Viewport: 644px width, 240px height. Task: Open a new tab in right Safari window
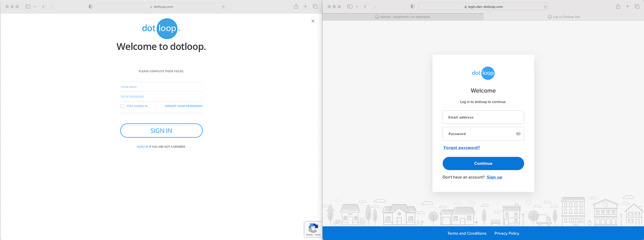(x=628, y=6)
